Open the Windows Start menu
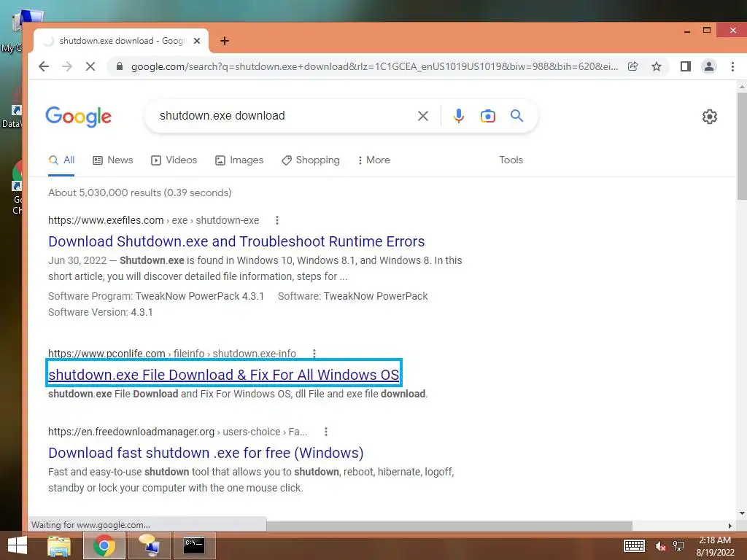The width and height of the screenshot is (747, 560). 18,545
